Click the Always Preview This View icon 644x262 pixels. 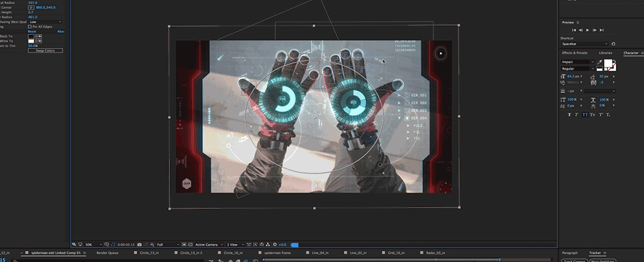(74, 244)
